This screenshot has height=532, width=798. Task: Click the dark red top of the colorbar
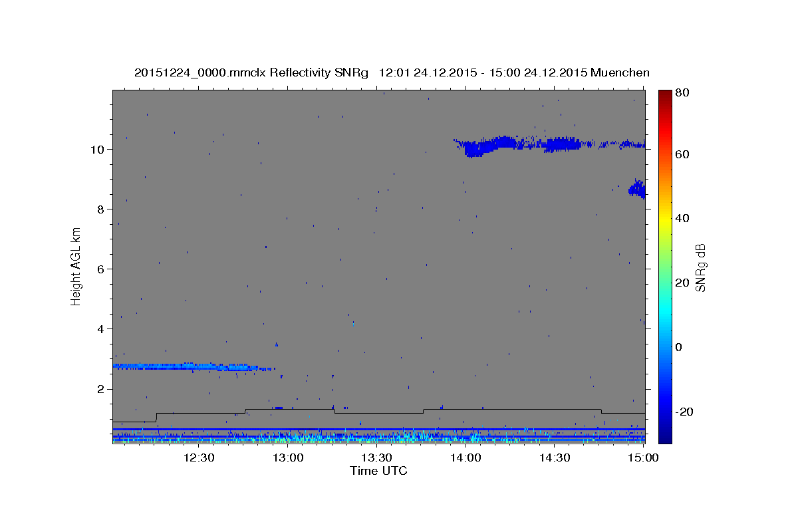click(665, 96)
